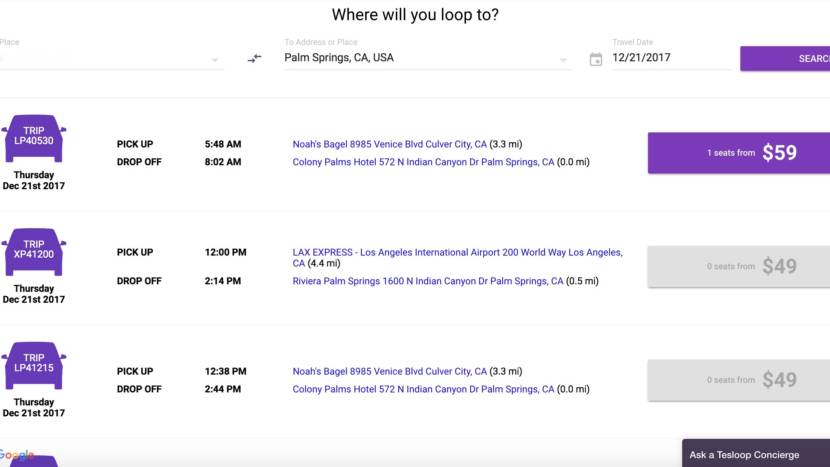The width and height of the screenshot is (830, 467).
Task: Open Colony Palms Hotel drop-off link at 8:02 AM
Action: pyautogui.click(x=422, y=162)
